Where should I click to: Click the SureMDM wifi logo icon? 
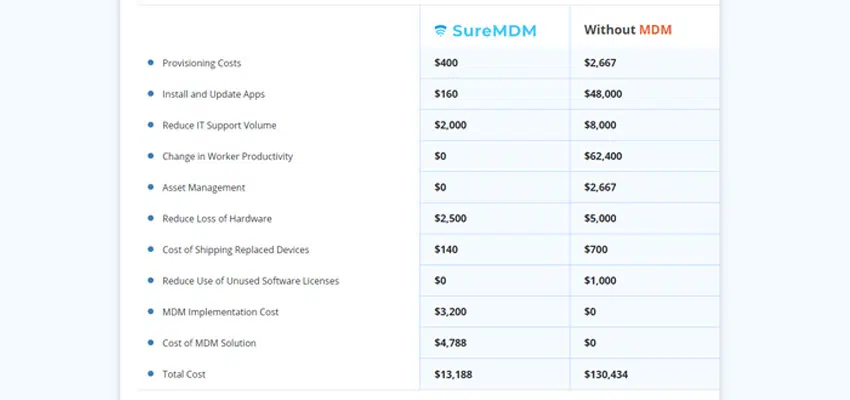pyautogui.click(x=440, y=31)
